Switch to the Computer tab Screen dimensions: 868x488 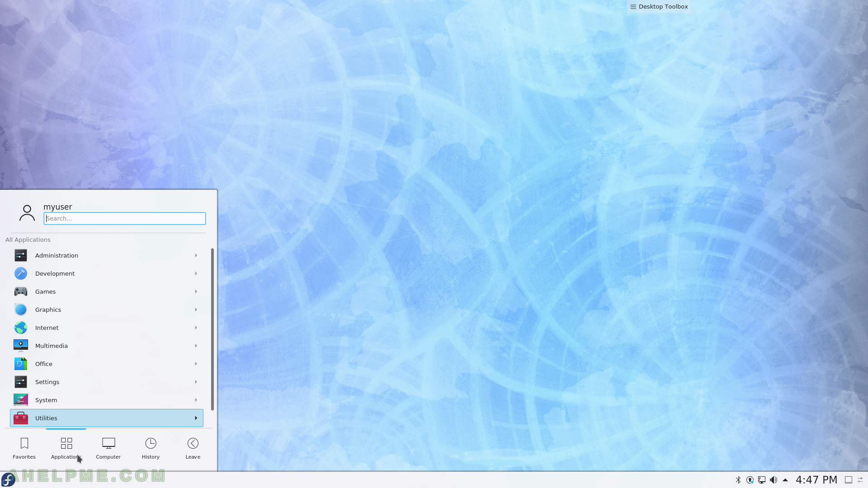108,448
